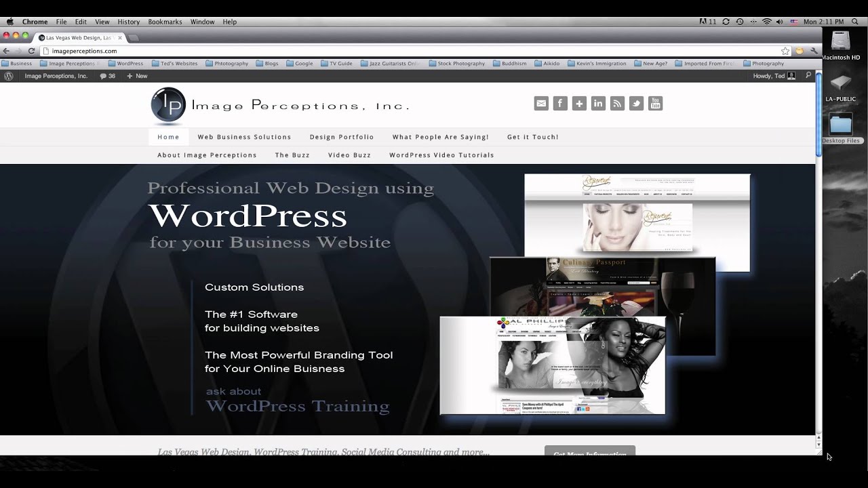This screenshot has height=488, width=868.
Task: Open the Howdy, Ted account menu
Action: (774, 76)
